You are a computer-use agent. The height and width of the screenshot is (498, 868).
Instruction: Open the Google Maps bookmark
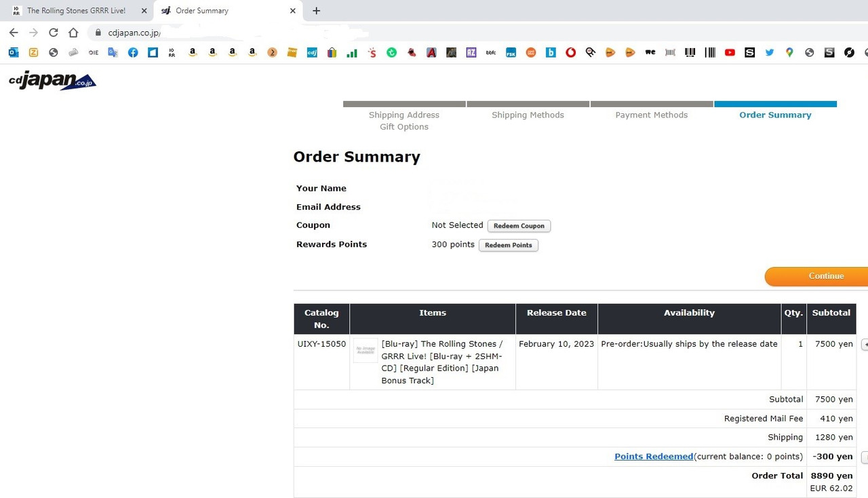tap(789, 52)
